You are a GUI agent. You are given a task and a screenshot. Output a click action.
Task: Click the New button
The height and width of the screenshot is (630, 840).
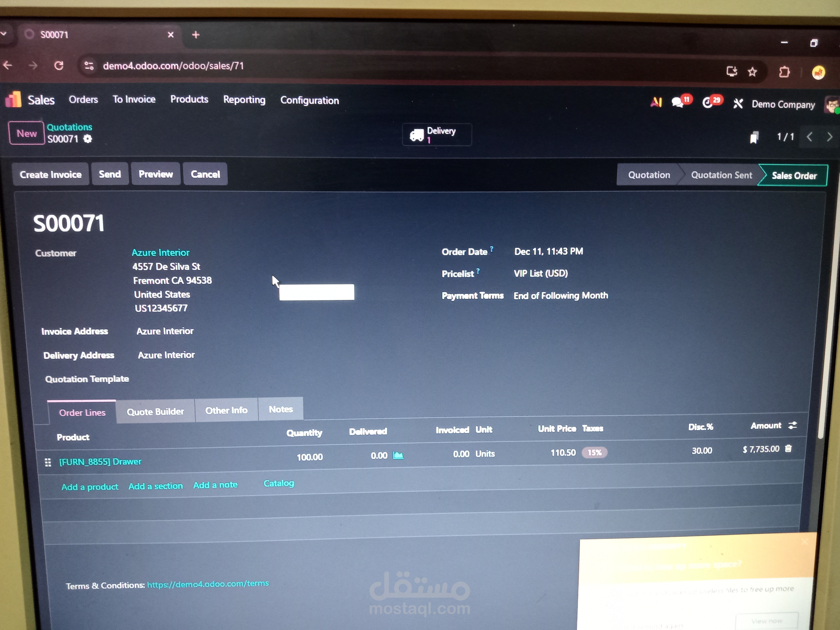point(27,133)
